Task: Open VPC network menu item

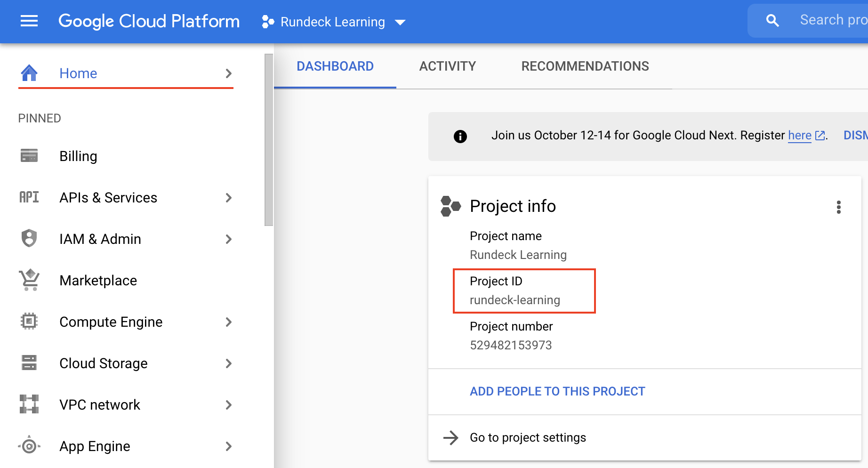Action: click(x=100, y=405)
